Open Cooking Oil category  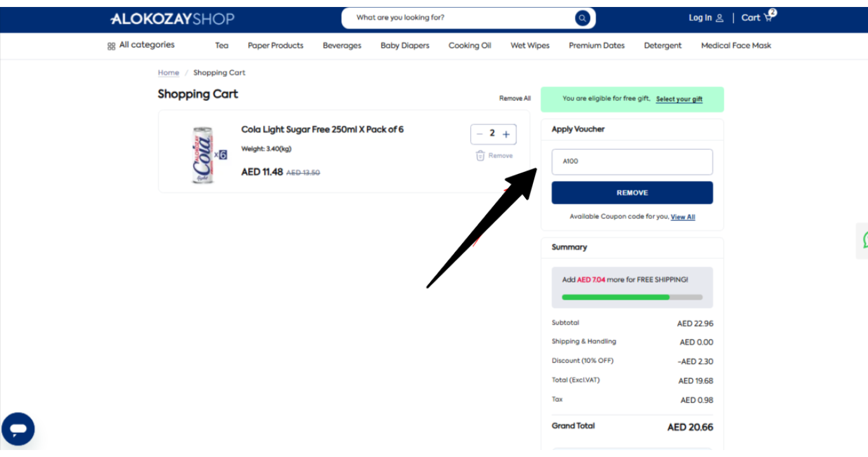click(x=470, y=46)
